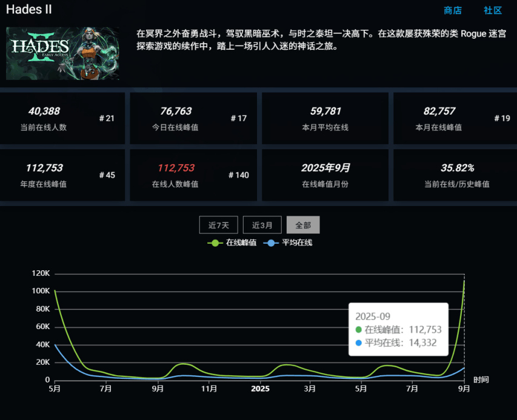Click the 本月平均在线 stat 59,781
Viewport: 517px width, 420px height.
(325, 112)
